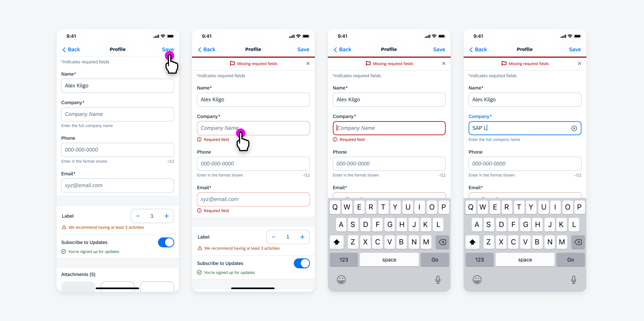The height and width of the screenshot is (321, 644).
Task: Click the warning triangle icon near Label
Action: coord(64,227)
